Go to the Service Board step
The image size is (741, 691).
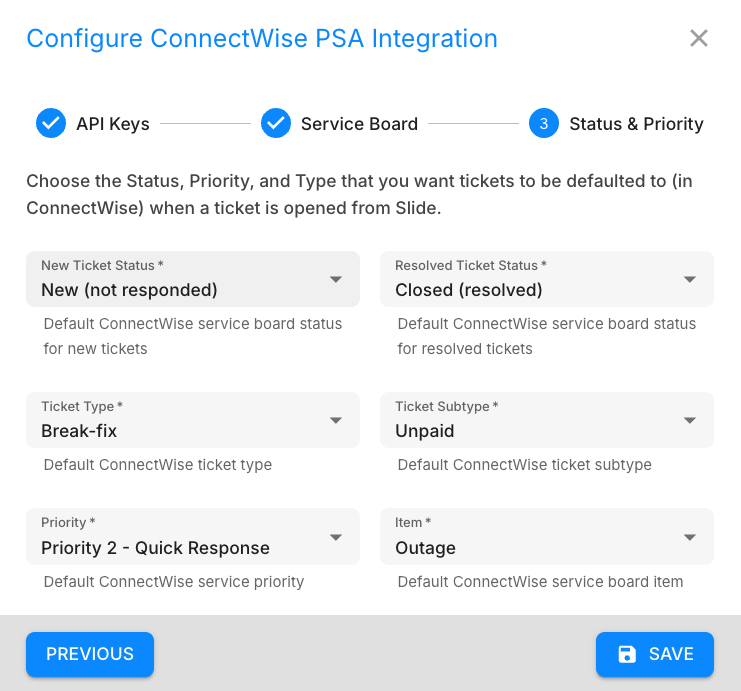[359, 124]
